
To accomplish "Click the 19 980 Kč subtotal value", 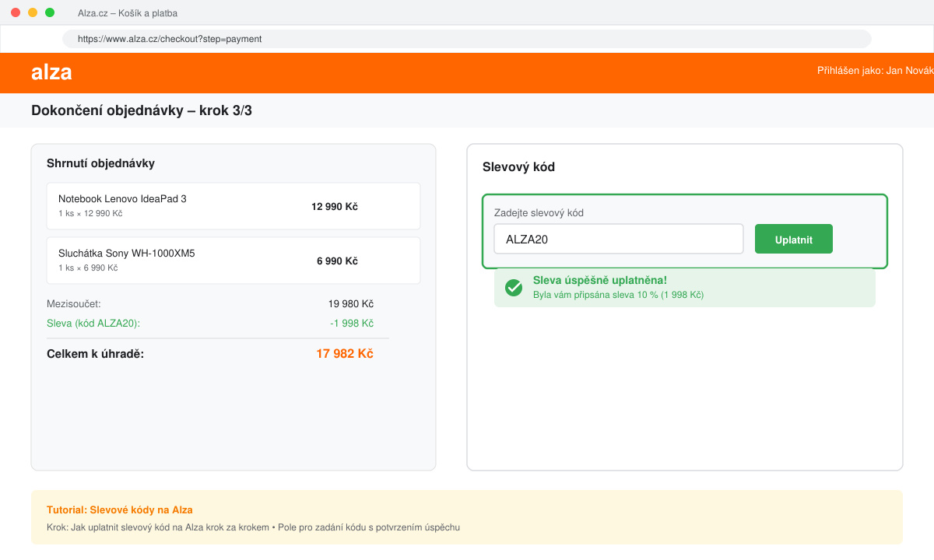I will click(x=351, y=304).
